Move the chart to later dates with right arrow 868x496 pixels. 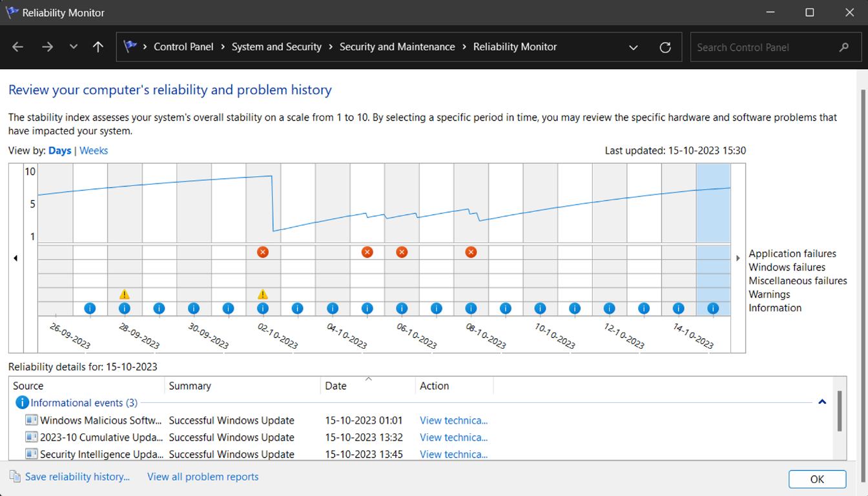(738, 258)
